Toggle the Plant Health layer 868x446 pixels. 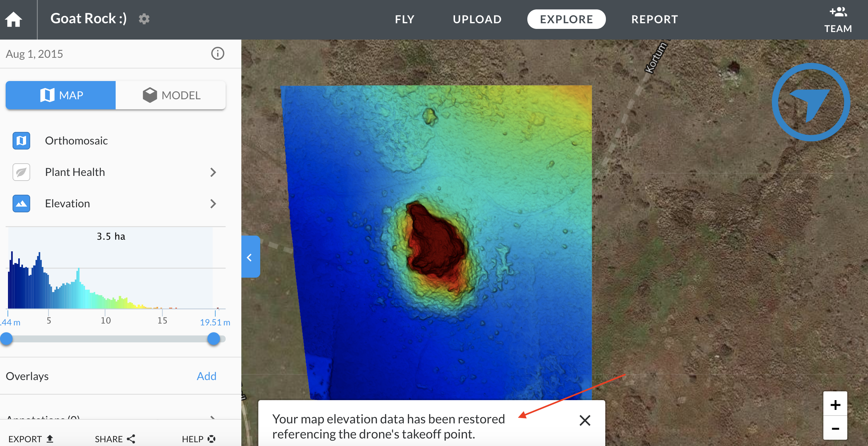click(x=21, y=172)
